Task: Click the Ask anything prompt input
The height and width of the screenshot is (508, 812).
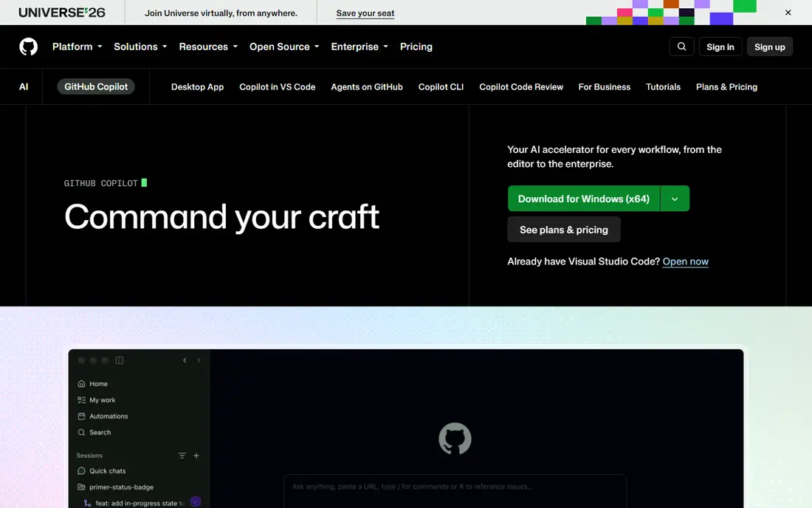Action: click(455, 491)
